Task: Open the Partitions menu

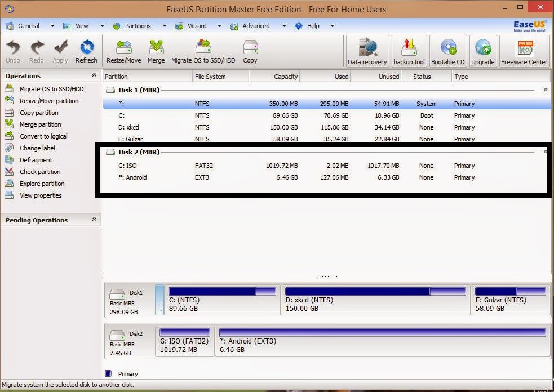Action: point(138,26)
